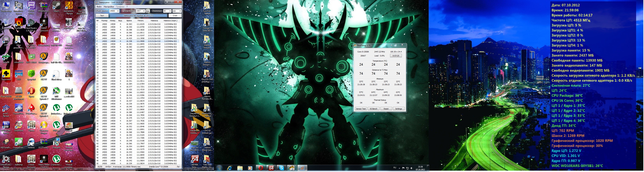The width and height of the screenshot is (644, 172).
Task: Click the volume speaker tray icon
Action: pyautogui.click(x=412, y=168)
